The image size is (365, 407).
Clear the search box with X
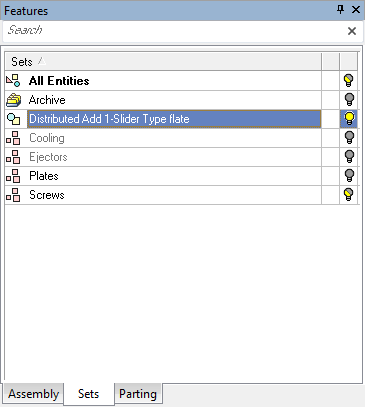(x=352, y=31)
